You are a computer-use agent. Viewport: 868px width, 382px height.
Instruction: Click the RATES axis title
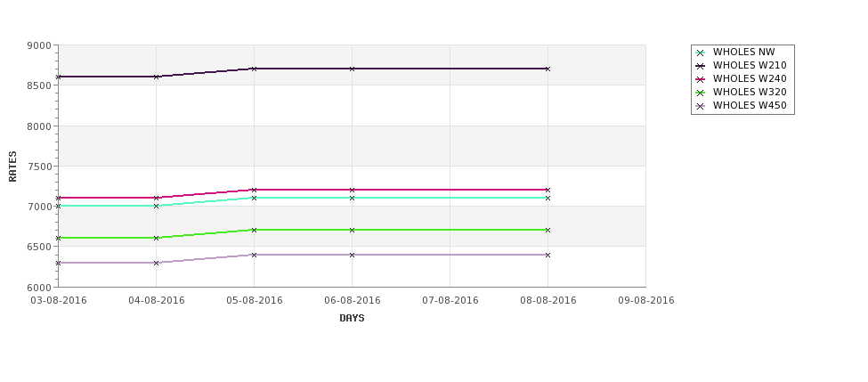click(12, 167)
